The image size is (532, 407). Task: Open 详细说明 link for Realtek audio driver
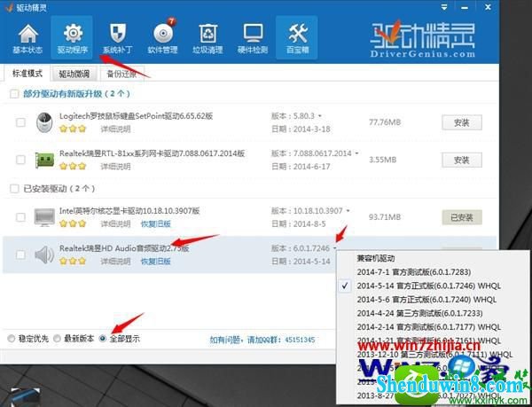click(115, 262)
